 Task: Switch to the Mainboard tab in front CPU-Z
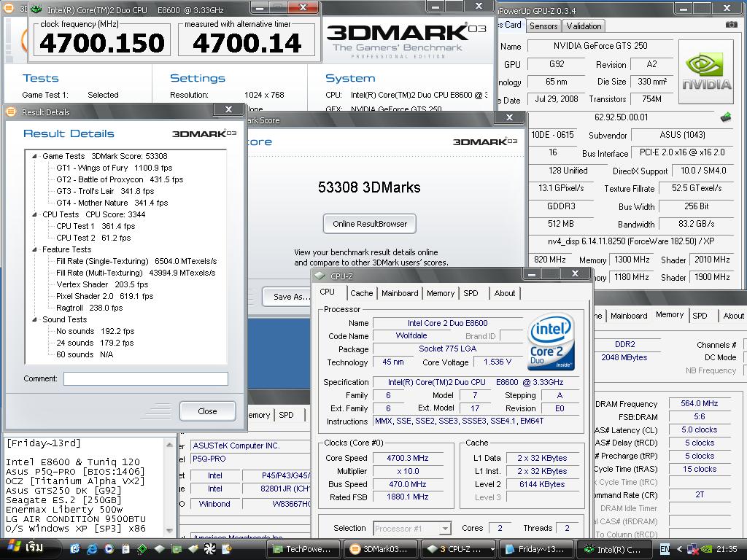(x=400, y=293)
